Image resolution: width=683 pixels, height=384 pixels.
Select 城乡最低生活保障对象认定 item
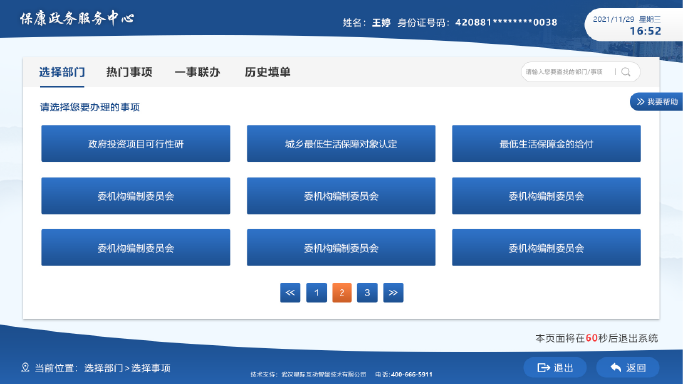341,144
